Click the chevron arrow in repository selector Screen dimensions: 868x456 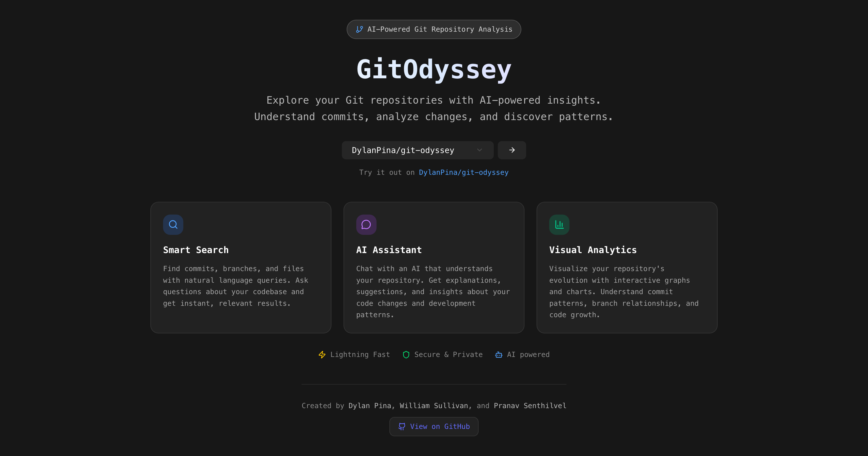480,150
